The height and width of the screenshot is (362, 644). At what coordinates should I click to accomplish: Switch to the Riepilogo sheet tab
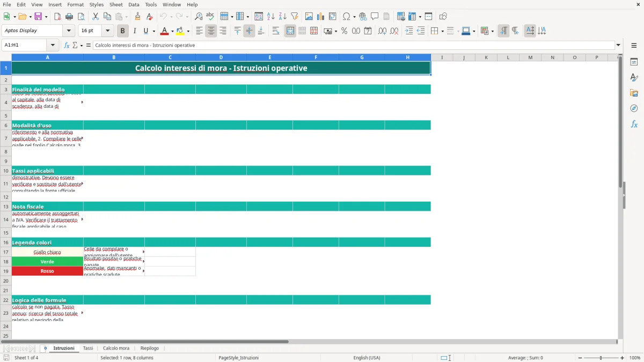point(150,348)
